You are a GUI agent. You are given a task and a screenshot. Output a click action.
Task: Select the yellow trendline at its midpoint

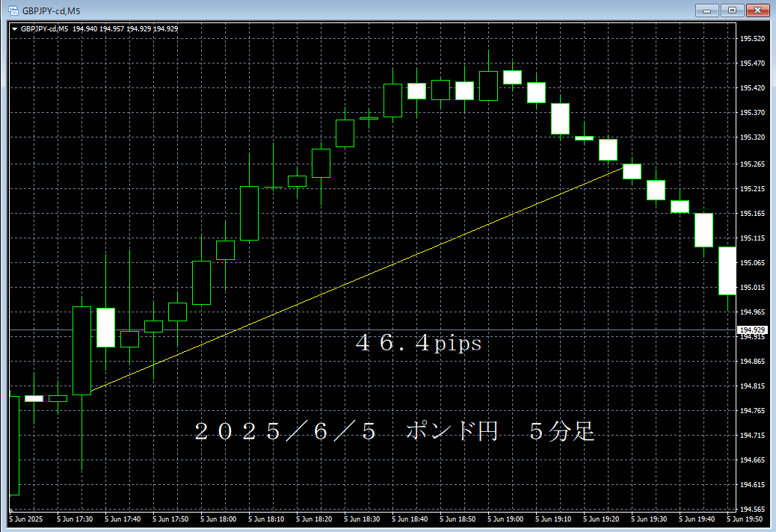357,279
